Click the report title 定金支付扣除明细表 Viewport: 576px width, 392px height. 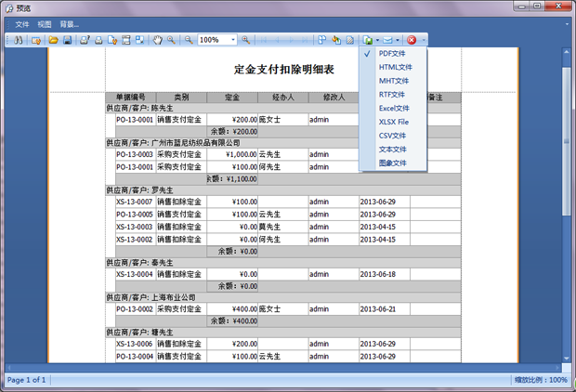pos(283,70)
